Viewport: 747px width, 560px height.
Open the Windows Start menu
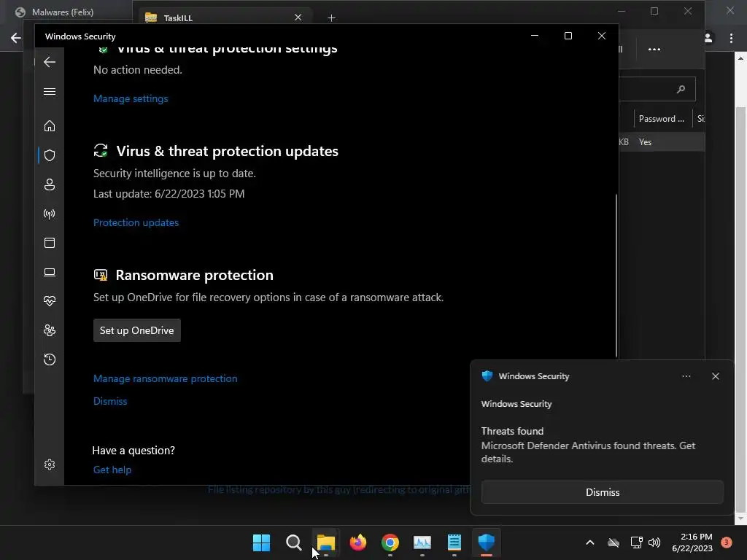pos(261,542)
